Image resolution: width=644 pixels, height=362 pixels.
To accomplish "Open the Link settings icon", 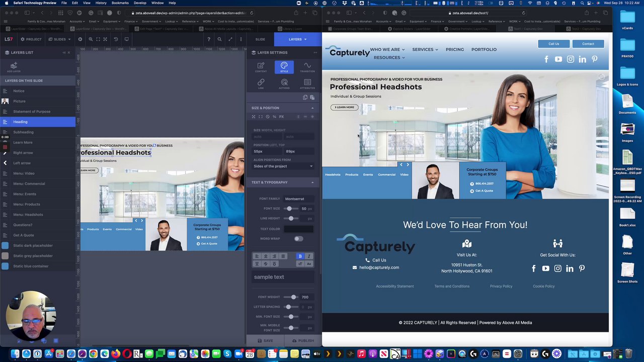I will click(261, 83).
